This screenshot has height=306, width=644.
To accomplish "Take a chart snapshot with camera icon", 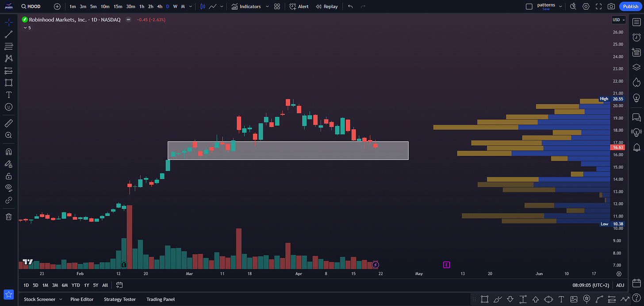I will pos(611,7).
